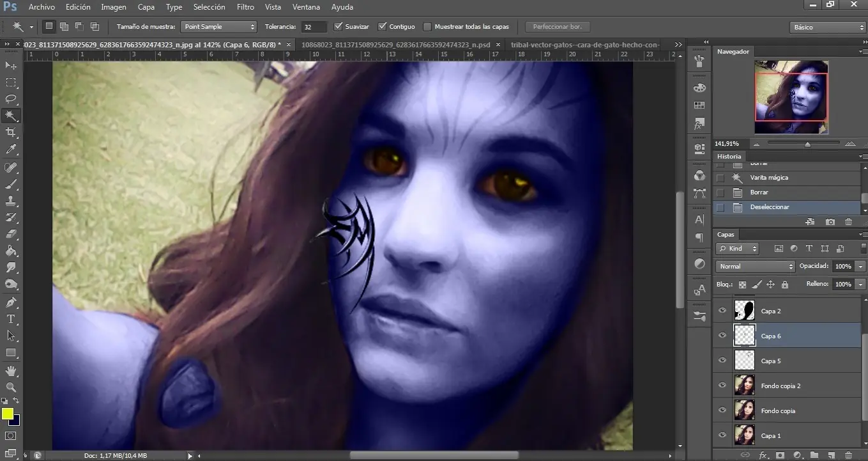Select the Paint Bucket tool

tap(11, 251)
